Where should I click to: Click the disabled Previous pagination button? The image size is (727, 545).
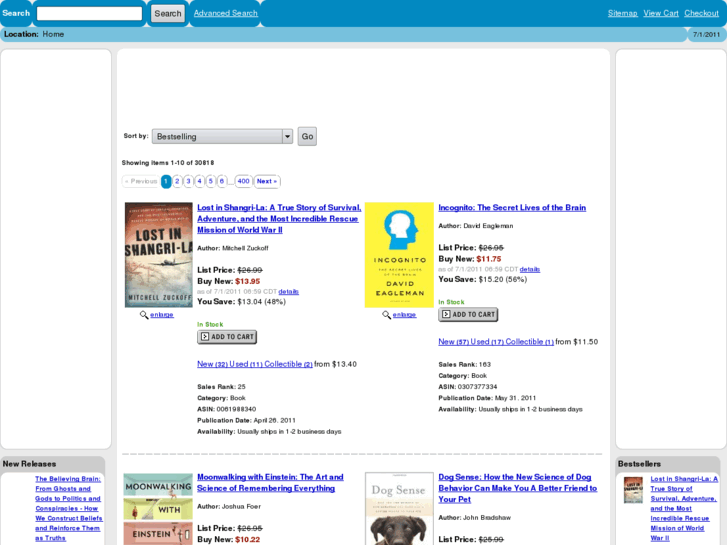(141, 181)
